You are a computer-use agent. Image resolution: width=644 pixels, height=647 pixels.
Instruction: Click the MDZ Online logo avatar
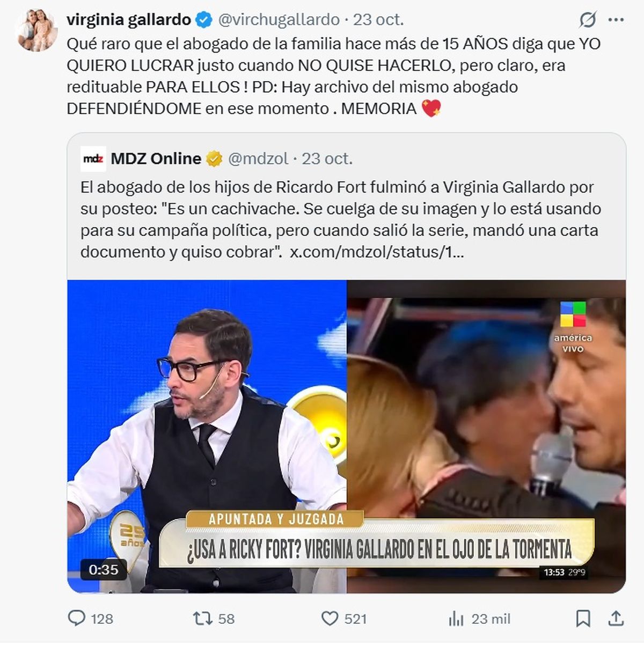tap(93, 159)
